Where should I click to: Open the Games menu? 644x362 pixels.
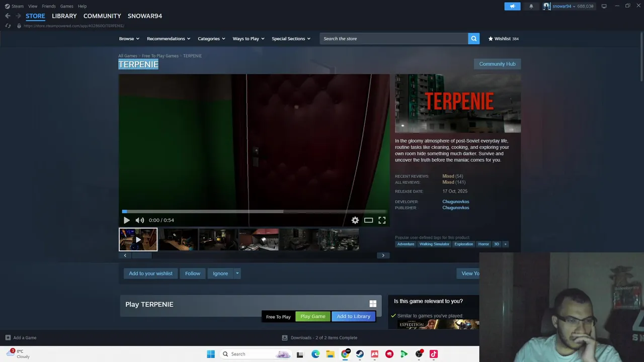pyautogui.click(x=66, y=6)
